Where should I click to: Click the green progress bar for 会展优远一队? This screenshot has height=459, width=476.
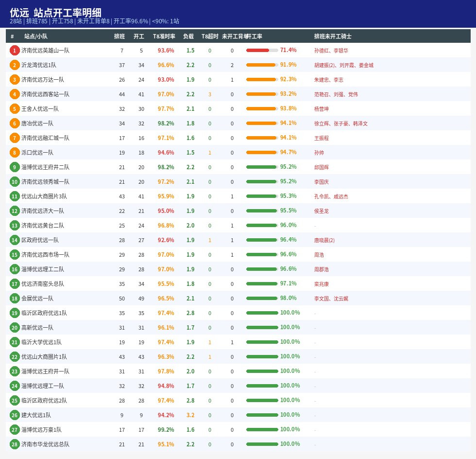tap(262, 299)
